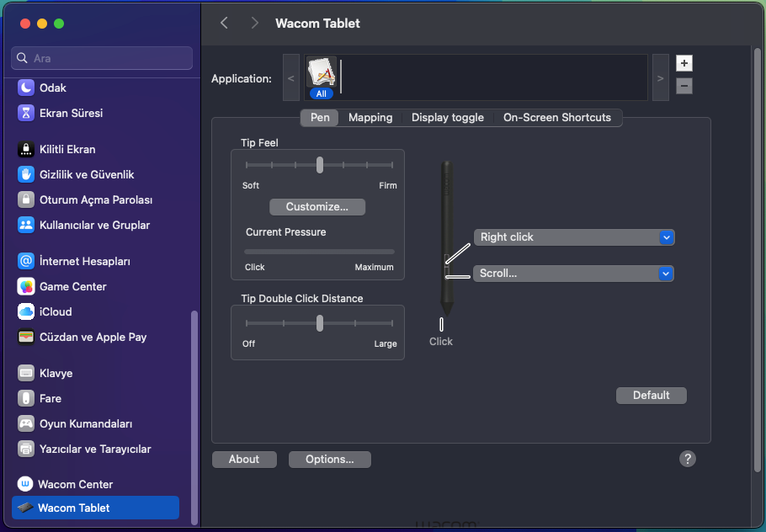
Task: Click the Klavye keyboard icon
Action: pos(26,373)
